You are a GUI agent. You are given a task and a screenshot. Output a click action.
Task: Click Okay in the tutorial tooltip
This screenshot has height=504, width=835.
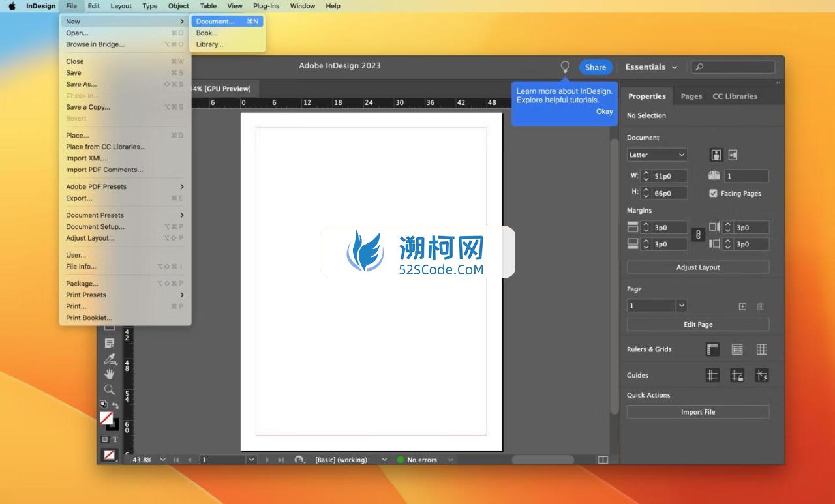604,111
